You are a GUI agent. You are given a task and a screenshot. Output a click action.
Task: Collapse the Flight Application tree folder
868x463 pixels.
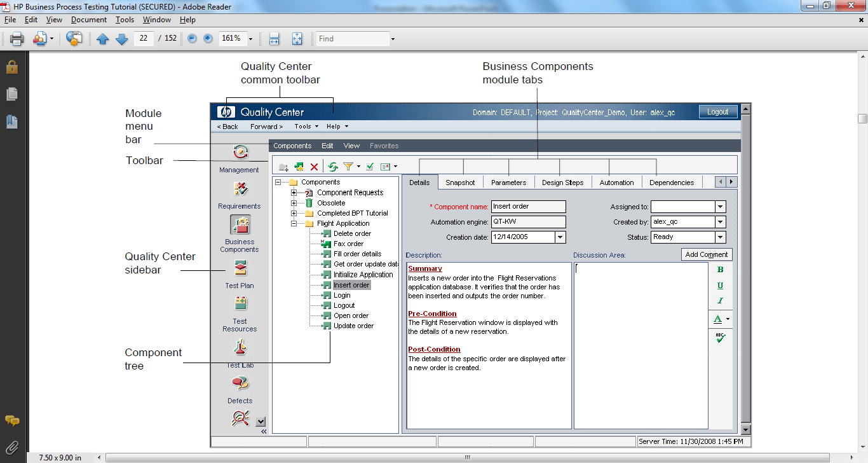point(294,223)
